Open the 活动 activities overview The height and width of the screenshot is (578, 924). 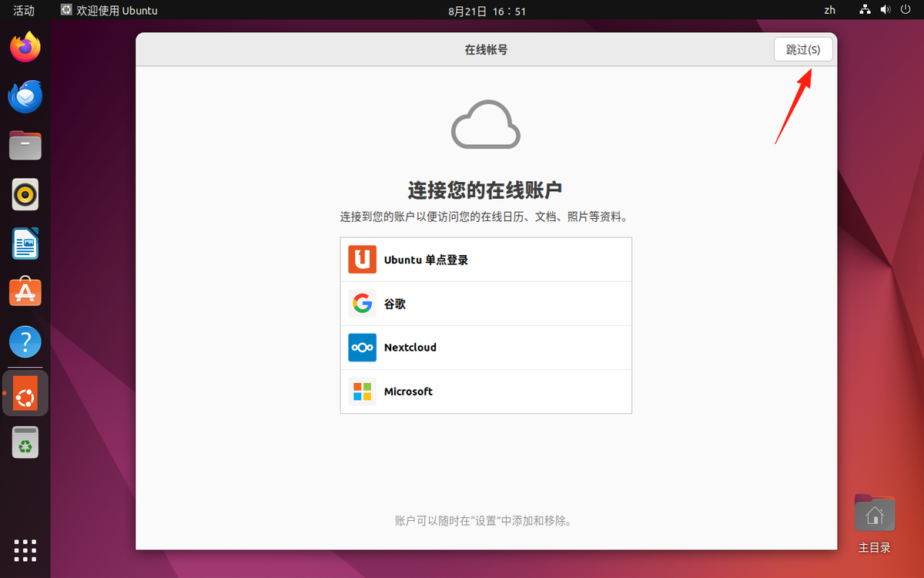click(24, 10)
